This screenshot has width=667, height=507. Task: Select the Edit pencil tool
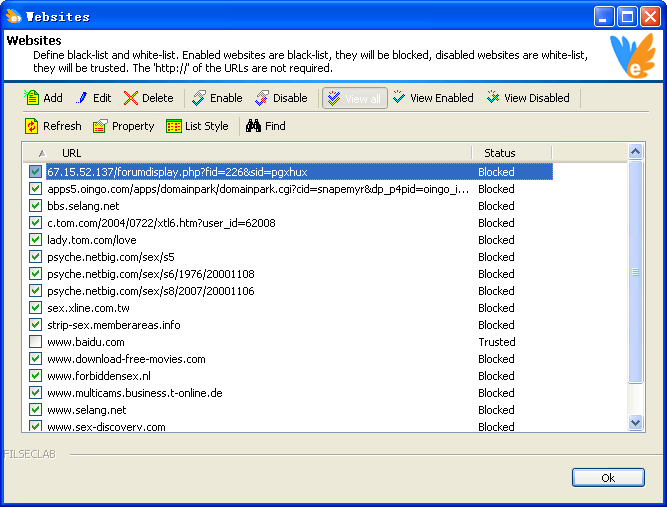pos(83,98)
